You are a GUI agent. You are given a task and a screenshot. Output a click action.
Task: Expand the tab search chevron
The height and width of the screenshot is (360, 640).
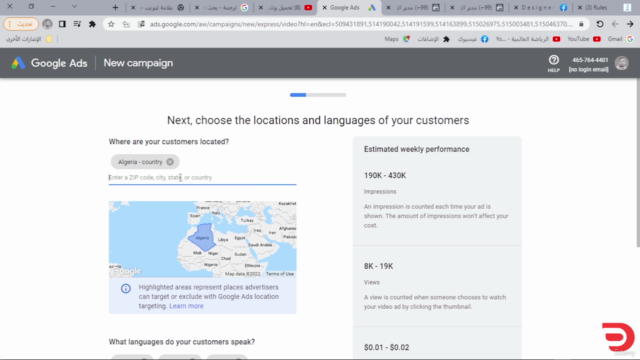74,7
